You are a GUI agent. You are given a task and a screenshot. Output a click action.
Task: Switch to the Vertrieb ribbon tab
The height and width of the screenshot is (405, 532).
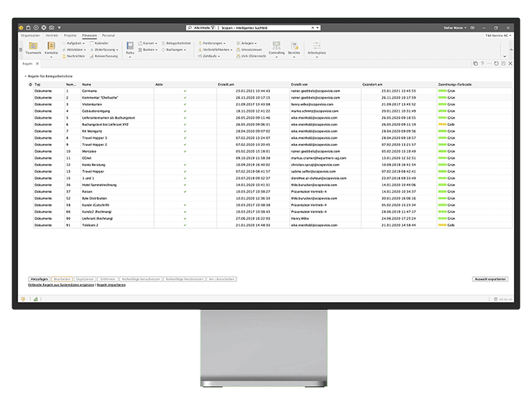[52, 35]
